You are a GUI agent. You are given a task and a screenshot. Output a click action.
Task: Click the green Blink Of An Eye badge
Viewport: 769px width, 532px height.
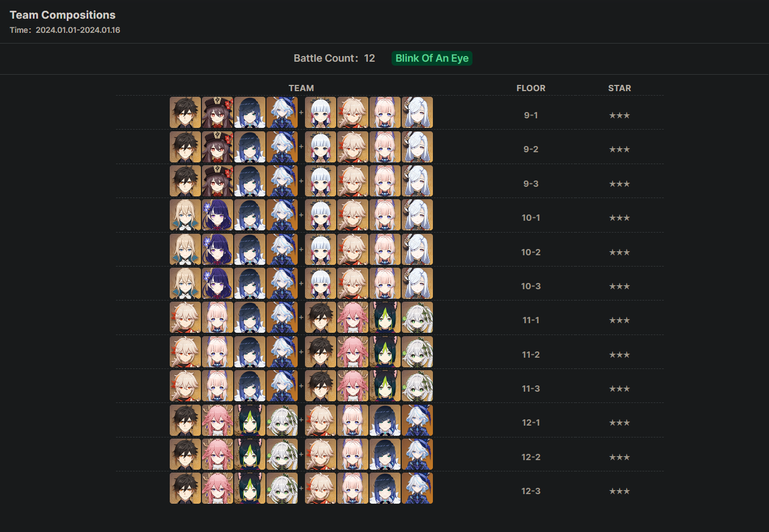432,58
